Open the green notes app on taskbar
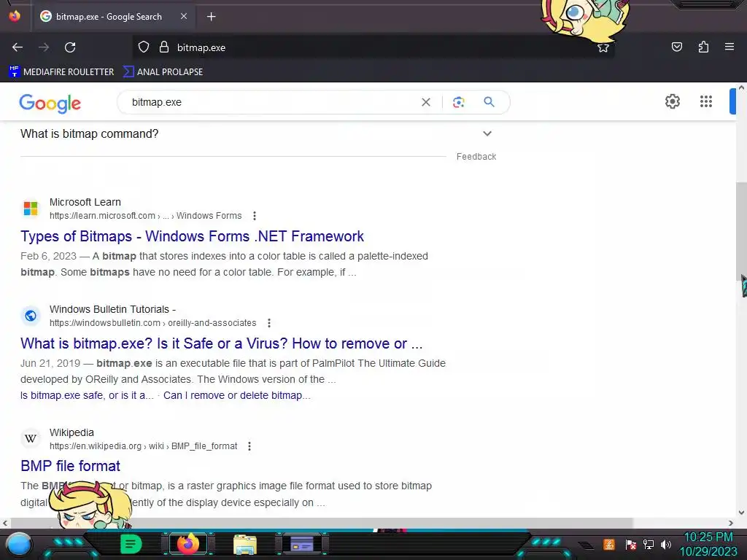Viewport: 747px width, 560px height. pyautogui.click(x=131, y=544)
